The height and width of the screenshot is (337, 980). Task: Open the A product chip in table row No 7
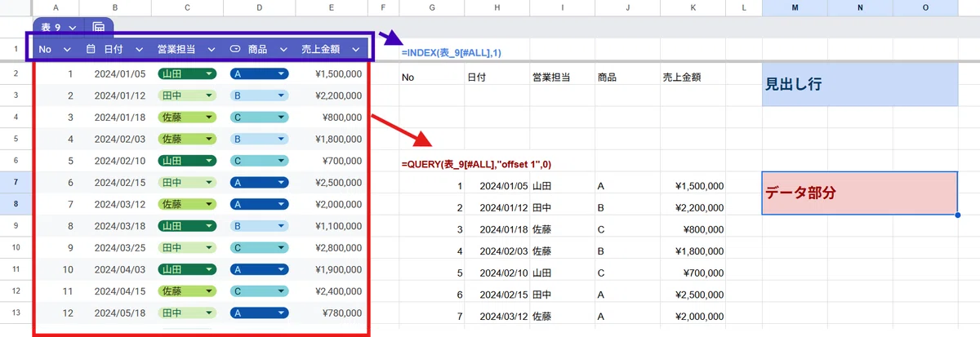pos(259,203)
